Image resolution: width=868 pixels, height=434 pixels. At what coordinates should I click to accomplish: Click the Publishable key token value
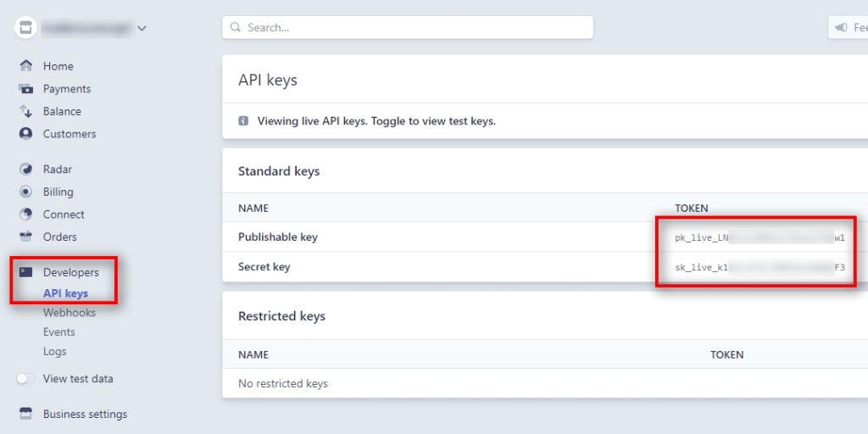click(x=759, y=237)
